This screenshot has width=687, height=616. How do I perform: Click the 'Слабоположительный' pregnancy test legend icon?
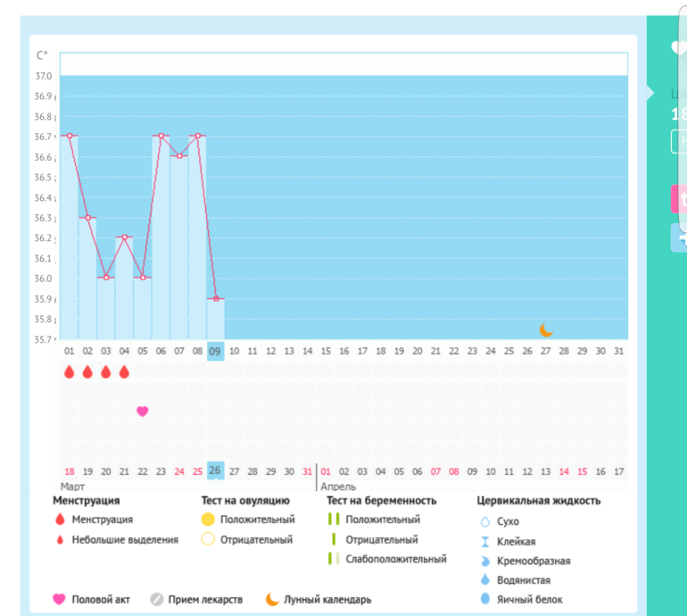[333, 559]
